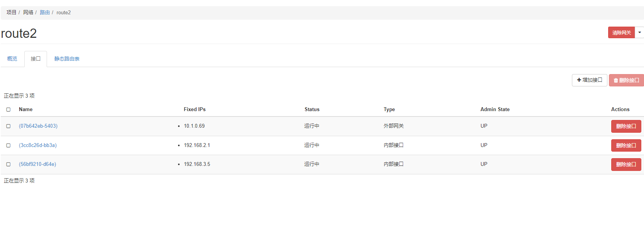
Task: Open the 路由 breadcrumb link
Action: (x=45, y=12)
